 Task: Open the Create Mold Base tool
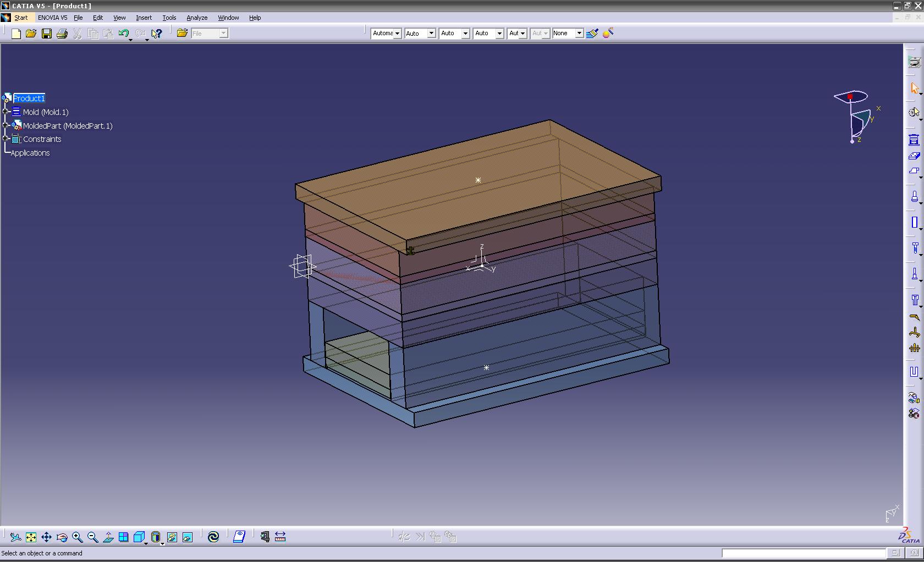pos(914,140)
